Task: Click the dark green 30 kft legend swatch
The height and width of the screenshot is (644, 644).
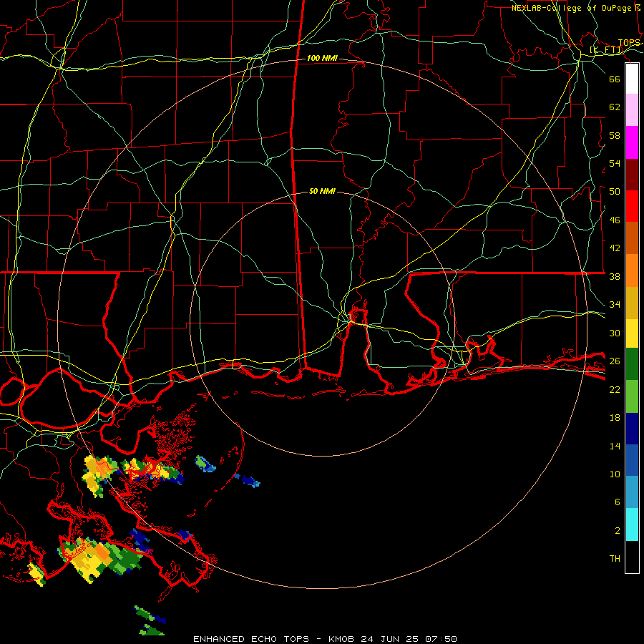Action: tap(632, 364)
